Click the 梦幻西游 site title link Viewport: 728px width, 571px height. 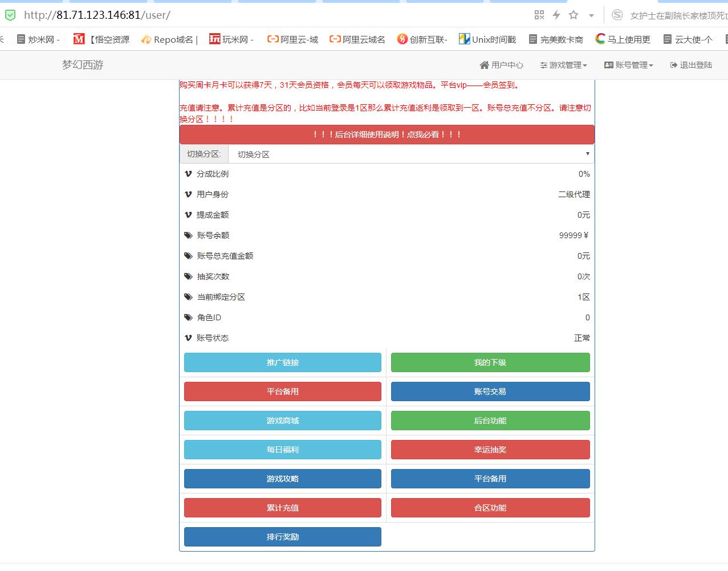(x=83, y=65)
